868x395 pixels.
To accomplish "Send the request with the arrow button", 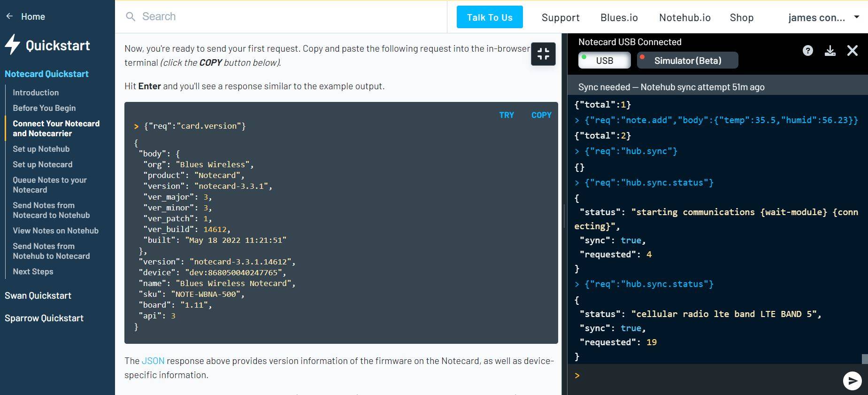I will tap(852, 380).
